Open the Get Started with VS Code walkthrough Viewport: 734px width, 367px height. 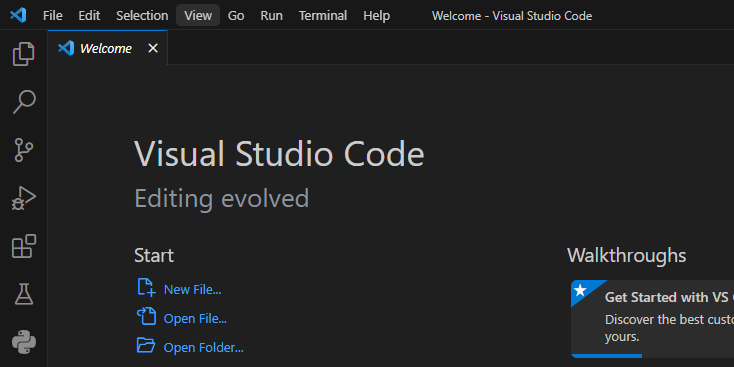click(653, 319)
